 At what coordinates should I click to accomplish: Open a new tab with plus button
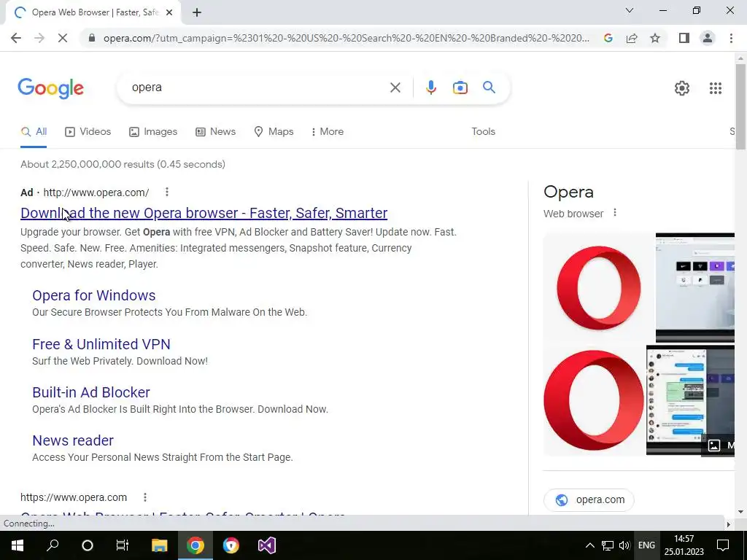pos(197,13)
